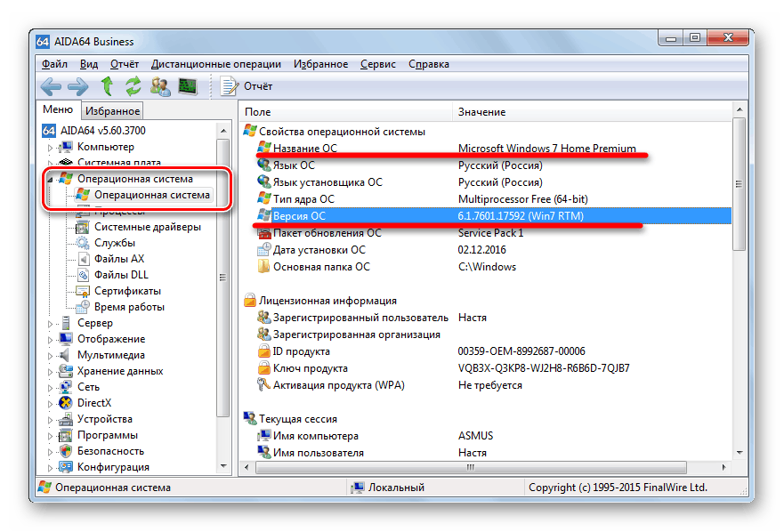Select the ID продукта row

coord(494,351)
